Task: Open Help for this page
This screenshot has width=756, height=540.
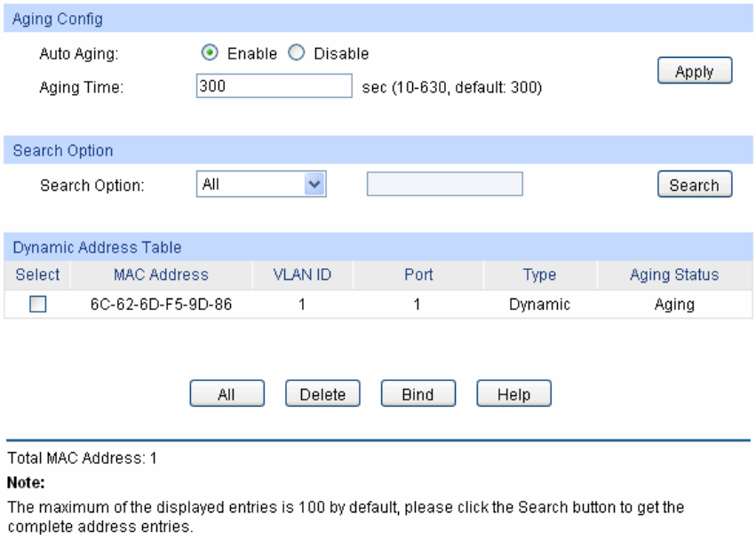Action: [513, 394]
